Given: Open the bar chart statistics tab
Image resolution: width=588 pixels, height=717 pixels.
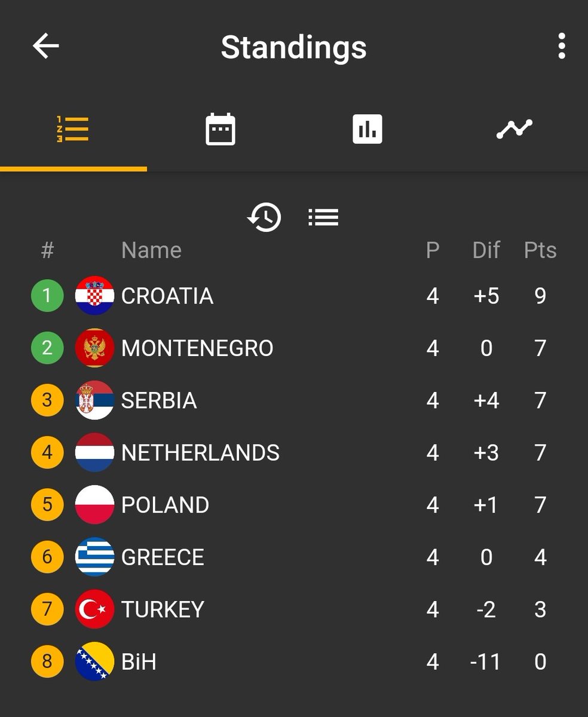Looking at the screenshot, I should [x=367, y=129].
